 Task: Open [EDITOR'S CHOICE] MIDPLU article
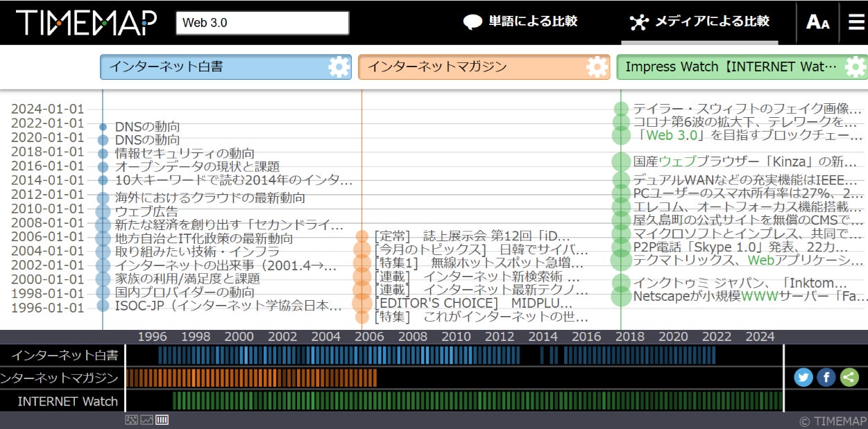click(473, 303)
